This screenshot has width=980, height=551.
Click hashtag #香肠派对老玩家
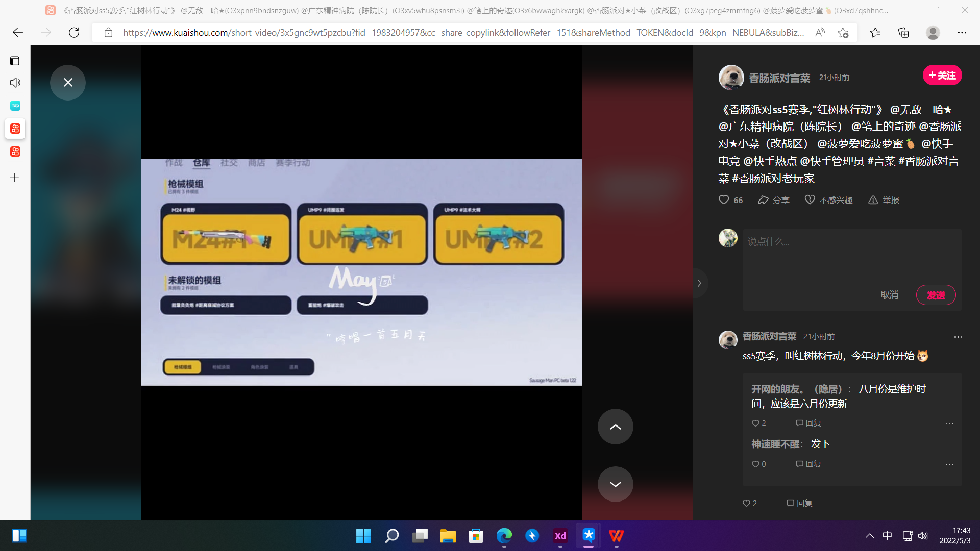point(773,179)
